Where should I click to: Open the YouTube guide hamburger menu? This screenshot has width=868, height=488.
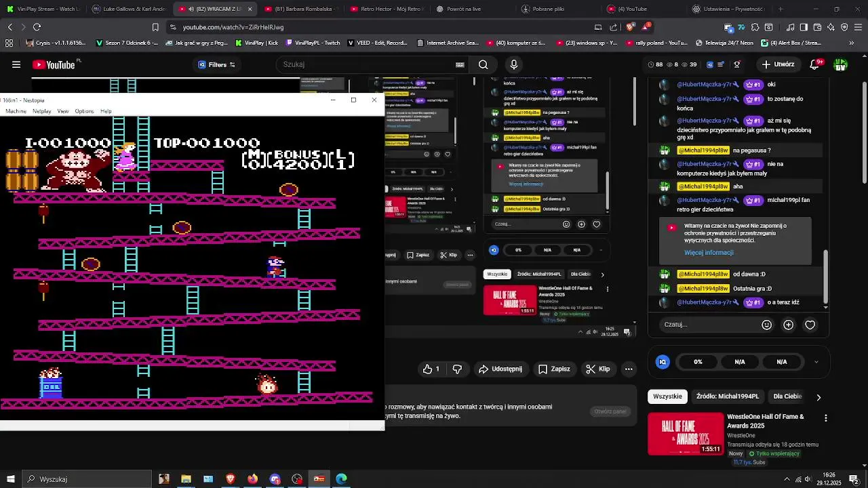coord(16,65)
